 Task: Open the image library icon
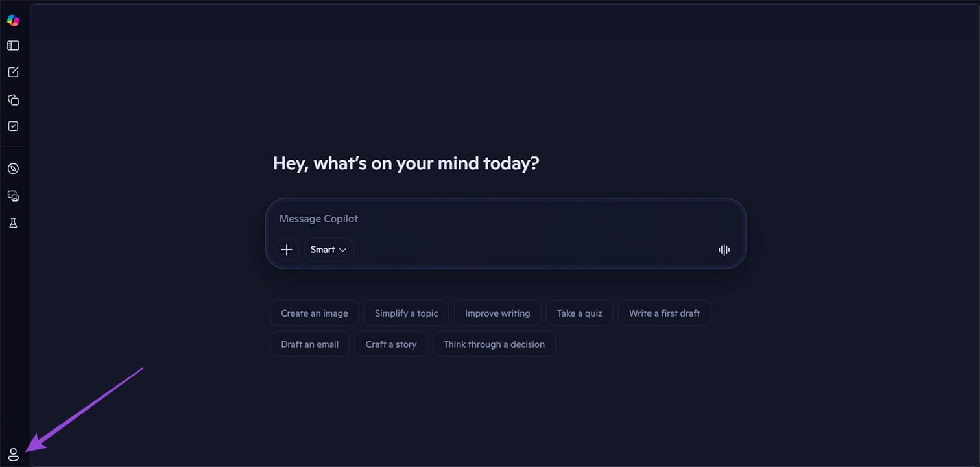[x=13, y=196]
